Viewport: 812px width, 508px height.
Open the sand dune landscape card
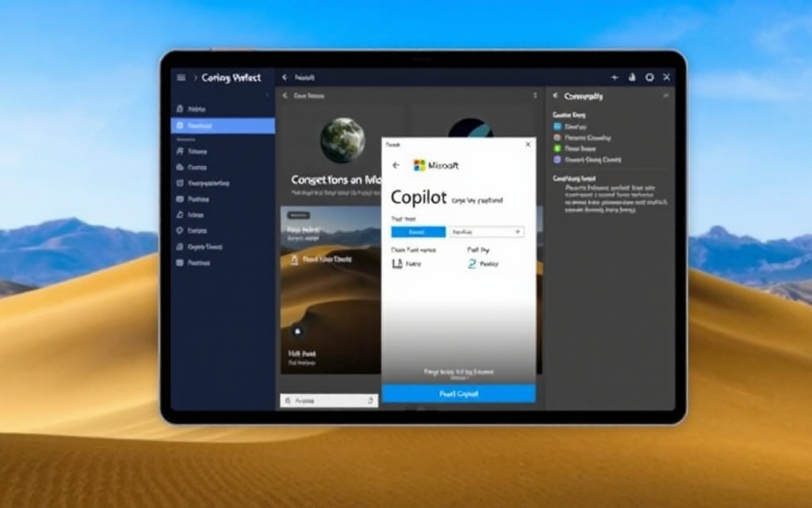(x=331, y=289)
